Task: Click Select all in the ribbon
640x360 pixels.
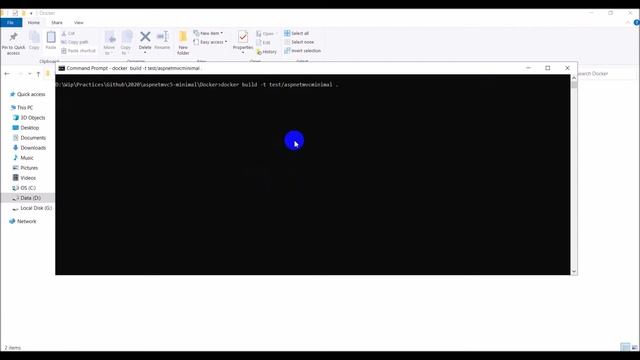Action: [297, 33]
